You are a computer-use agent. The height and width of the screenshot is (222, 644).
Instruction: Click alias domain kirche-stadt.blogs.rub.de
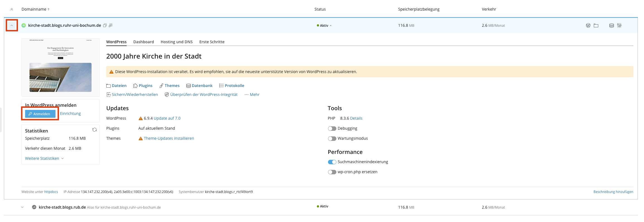(62, 207)
